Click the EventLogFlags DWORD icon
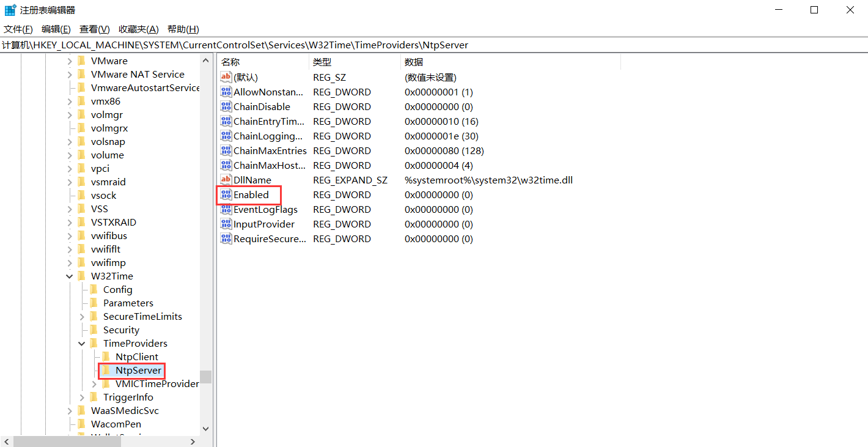The height and width of the screenshot is (447, 868). 226,210
